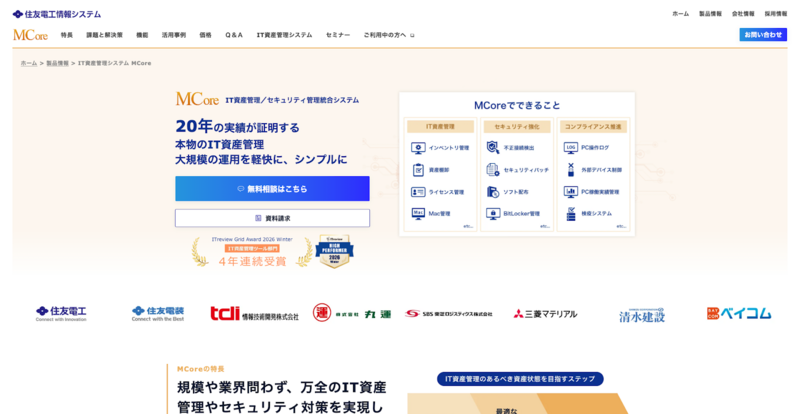The height and width of the screenshot is (414, 800).
Task: Click the セキュリティパッチ document icon
Action: click(x=492, y=169)
